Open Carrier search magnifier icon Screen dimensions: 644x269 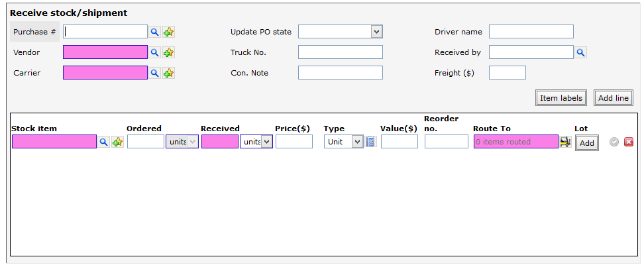point(154,73)
